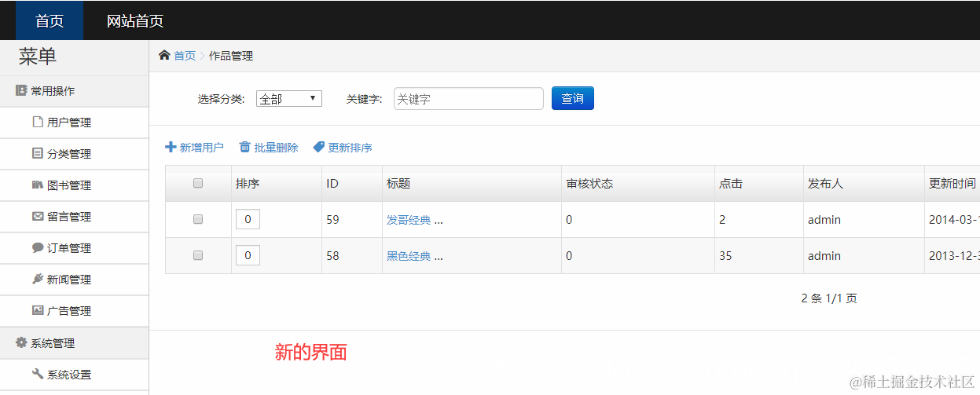Open 图书管理 in the sidebar

(x=75, y=185)
